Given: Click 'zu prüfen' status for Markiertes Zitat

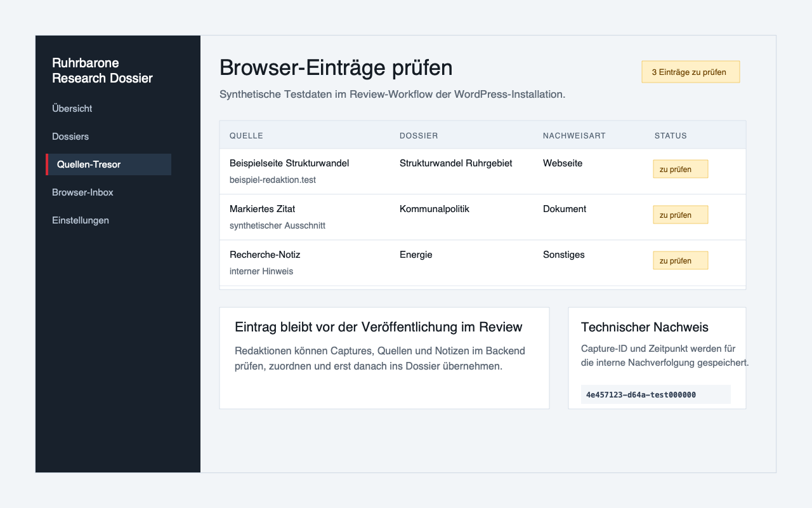Looking at the screenshot, I should click(x=681, y=215).
